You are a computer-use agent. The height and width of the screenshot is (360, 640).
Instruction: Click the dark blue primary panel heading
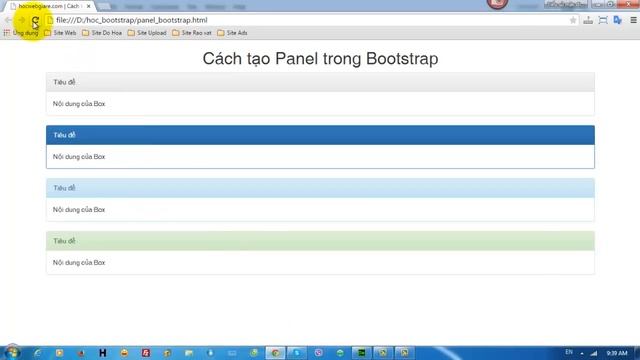pyautogui.click(x=320, y=135)
